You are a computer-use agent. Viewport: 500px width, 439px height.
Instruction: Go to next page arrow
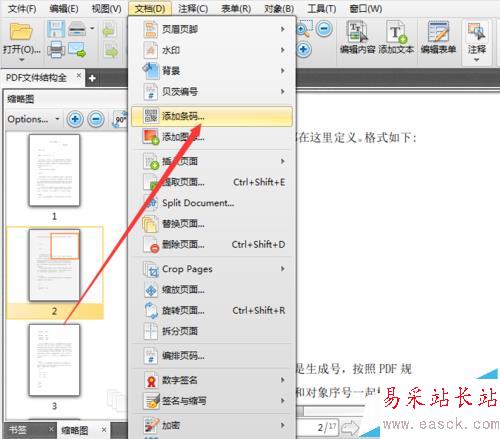point(350,427)
